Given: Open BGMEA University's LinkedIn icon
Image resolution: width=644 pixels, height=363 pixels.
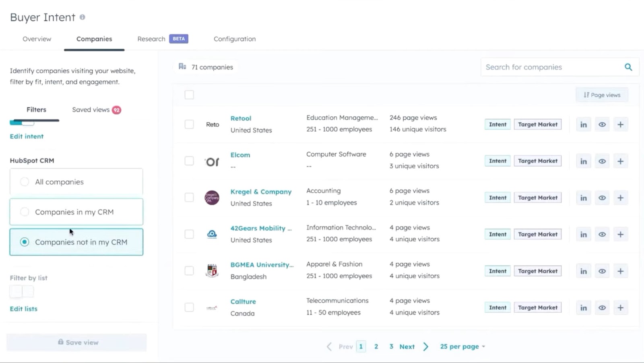Looking at the screenshot, I should coord(584,271).
